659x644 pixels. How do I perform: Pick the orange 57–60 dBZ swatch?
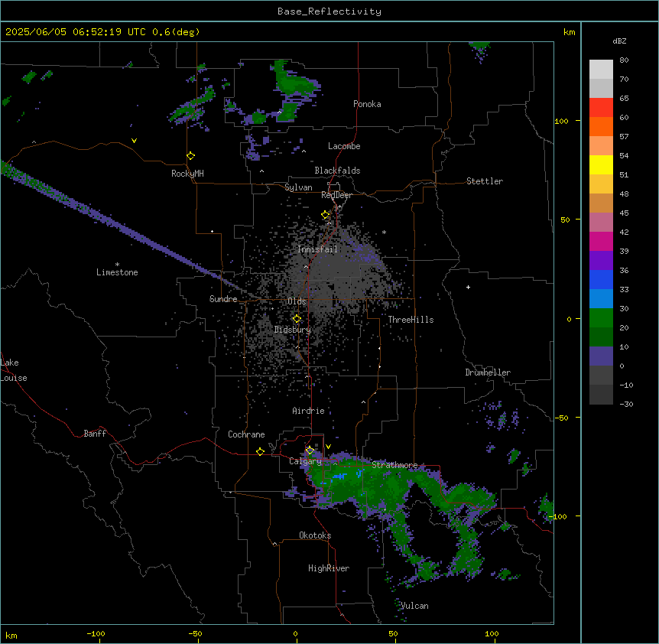(601, 127)
